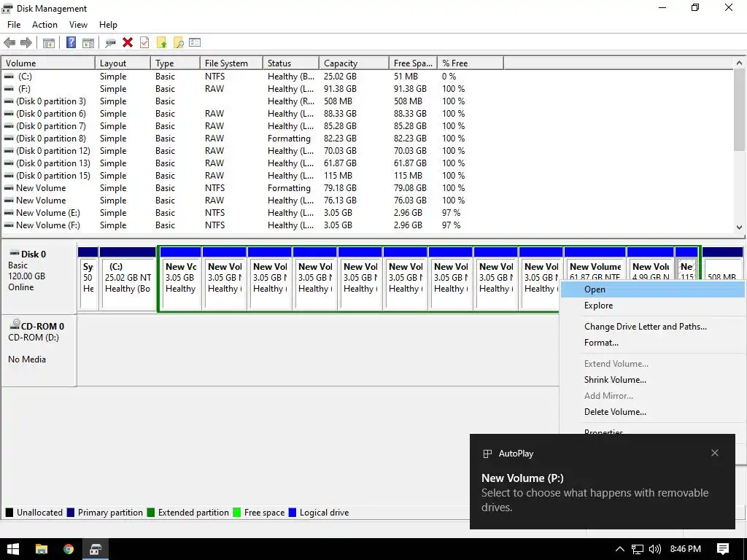Click the CD-ROM 0 disc icon
This screenshot has width=747, height=560.
tap(15, 324)
